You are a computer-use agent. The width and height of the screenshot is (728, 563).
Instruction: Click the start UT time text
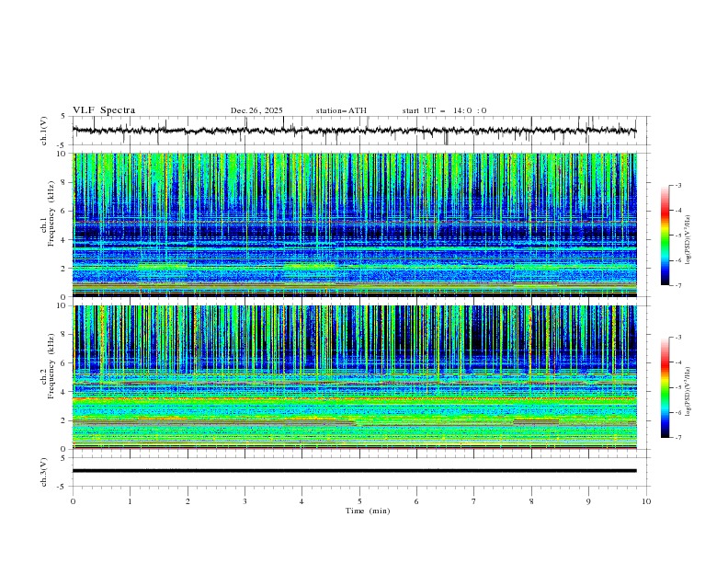tap(444, 110)
